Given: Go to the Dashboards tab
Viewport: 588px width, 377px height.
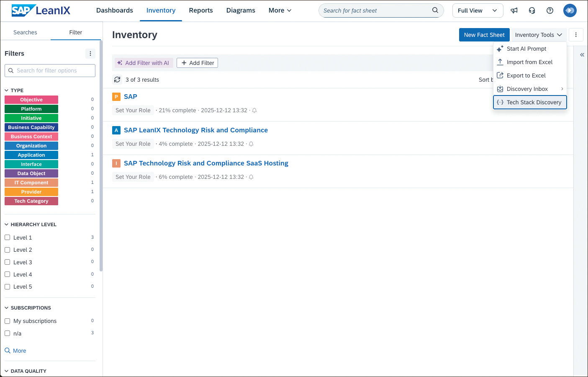Looking at the screenshot, I should pos(115,10).
